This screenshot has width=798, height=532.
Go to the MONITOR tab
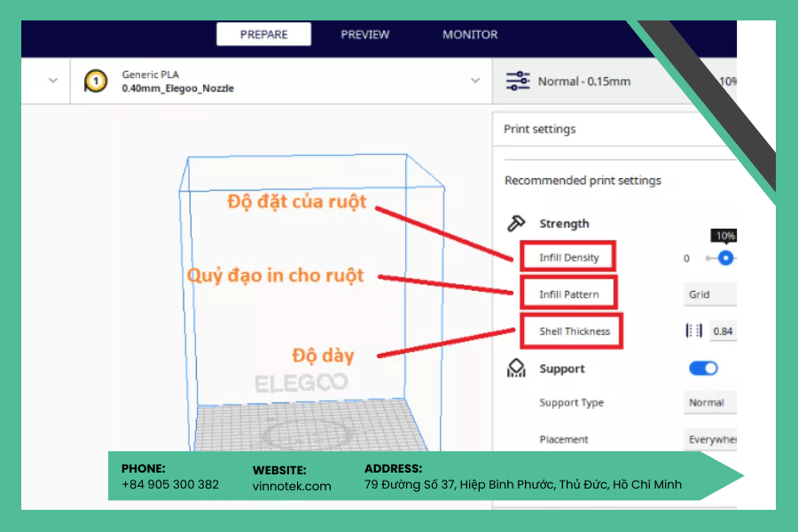pos(470,35)
